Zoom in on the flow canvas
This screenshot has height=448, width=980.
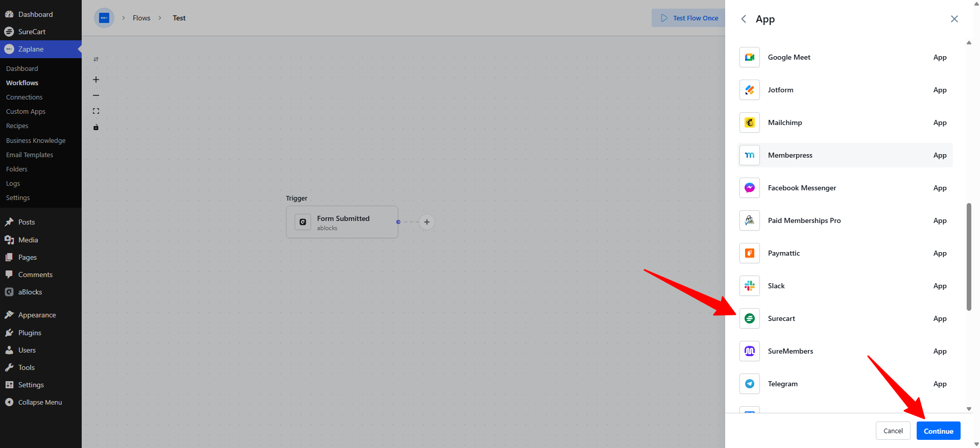click(x=96, y=80)
